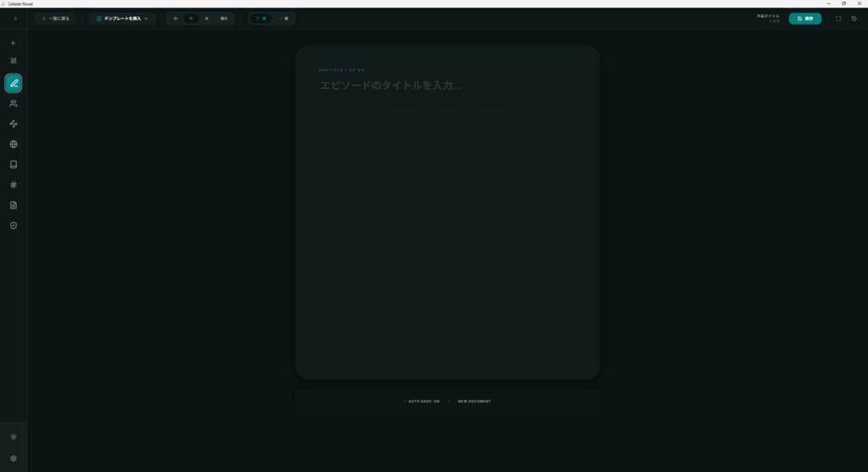Toggle fullscreen mode icon
This screenshot has height=472, width=868.
838,19
